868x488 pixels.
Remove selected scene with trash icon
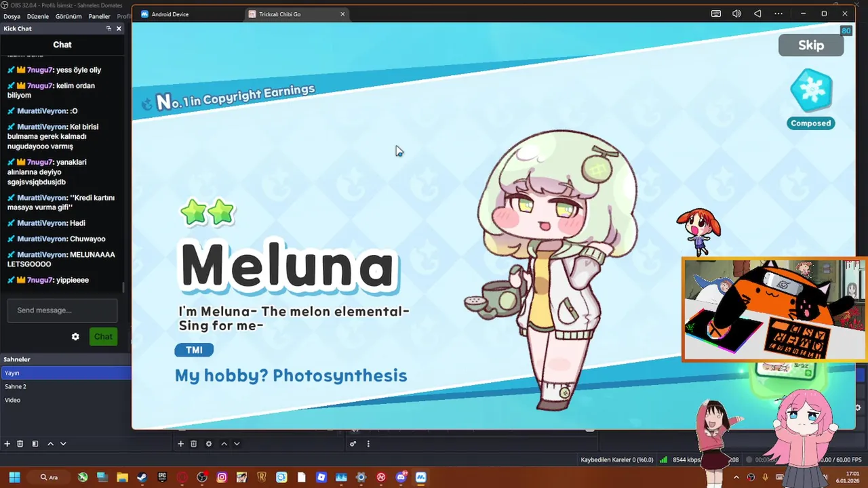(20, 444)
